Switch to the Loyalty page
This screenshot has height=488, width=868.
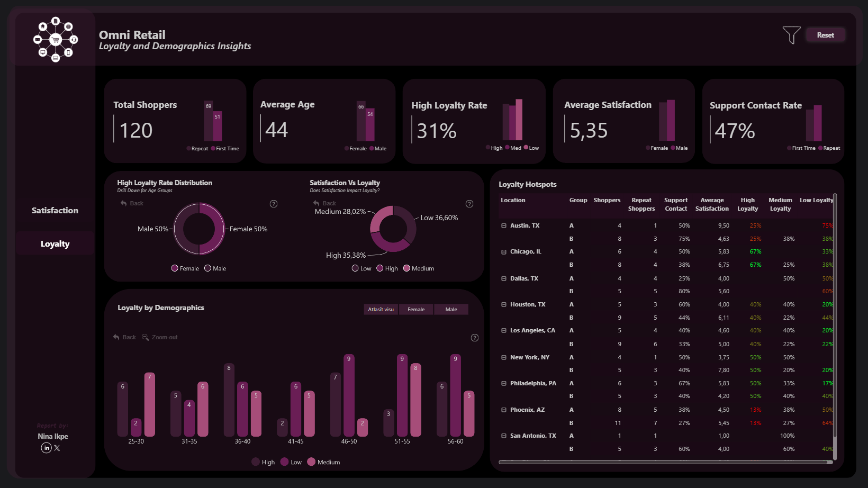(x=55, y=243)
